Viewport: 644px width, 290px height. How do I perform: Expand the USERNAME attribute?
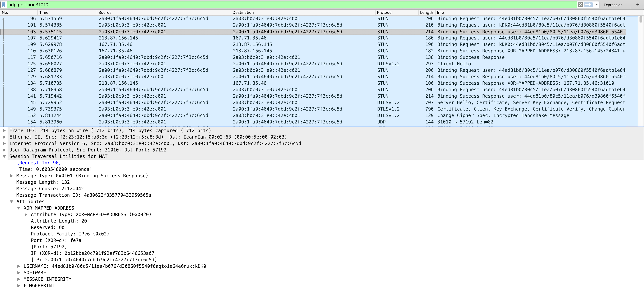(19, 266)
